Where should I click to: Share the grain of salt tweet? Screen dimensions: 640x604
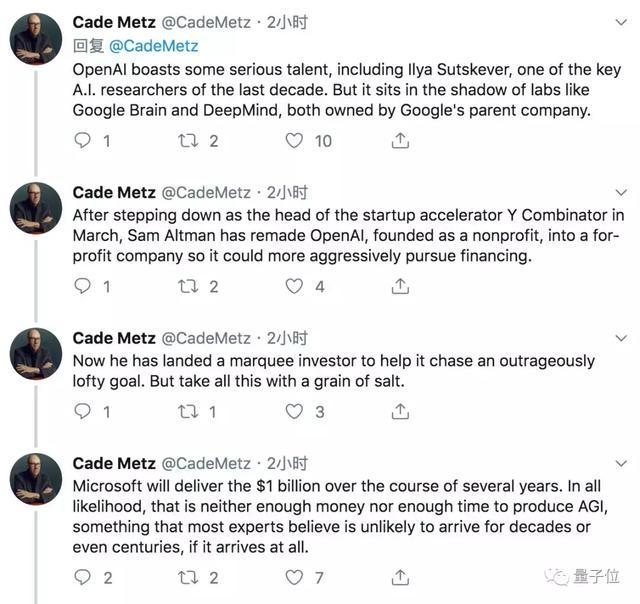(x=400, y=411)
